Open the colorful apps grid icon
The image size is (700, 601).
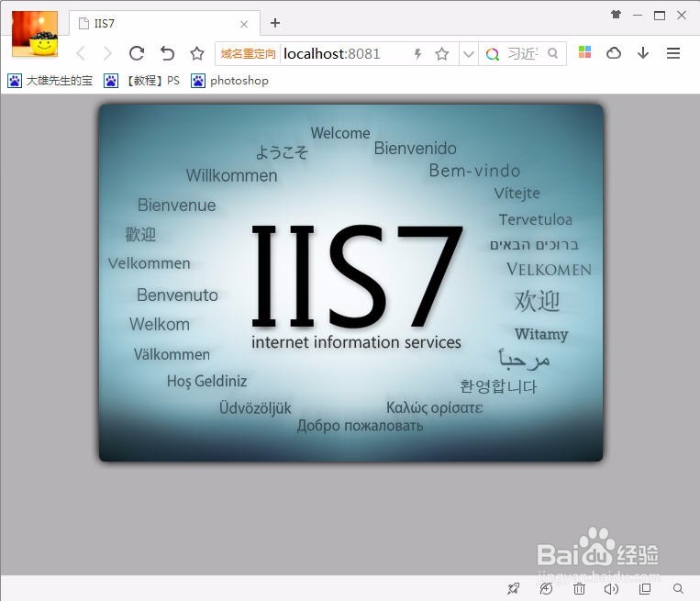(x=584, y=52)
